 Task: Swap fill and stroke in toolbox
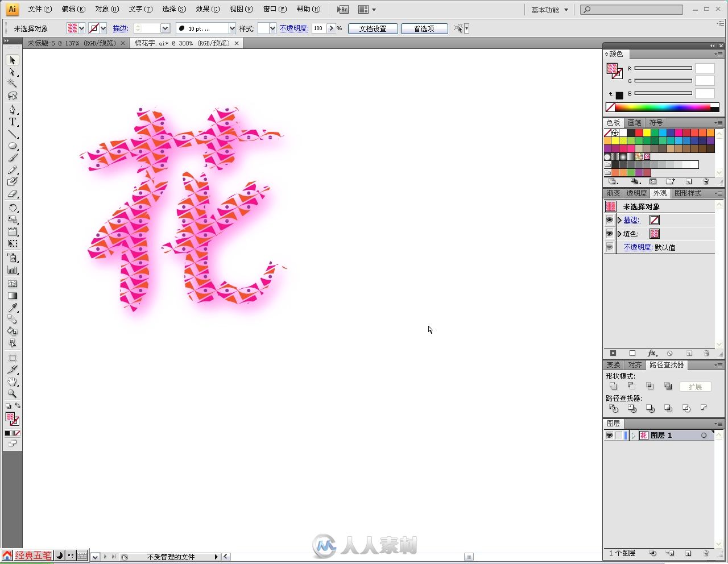click(x=18, y=406)
